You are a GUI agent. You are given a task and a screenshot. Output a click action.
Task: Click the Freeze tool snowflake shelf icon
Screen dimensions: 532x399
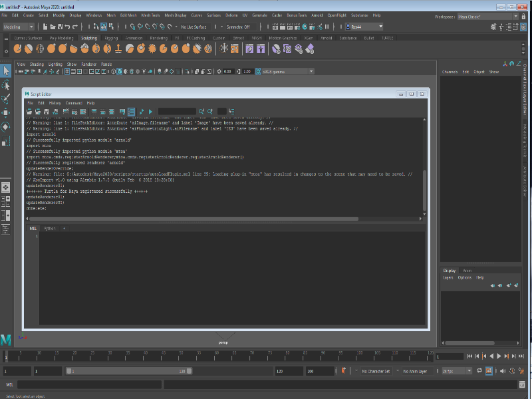pyautogui.click(x=223, y=49)
